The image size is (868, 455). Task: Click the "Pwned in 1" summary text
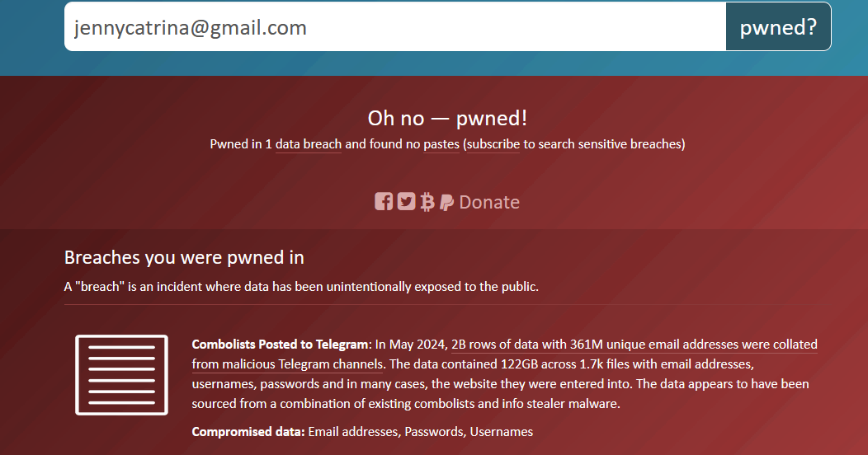pyautogui.click(x=241, y=144)
